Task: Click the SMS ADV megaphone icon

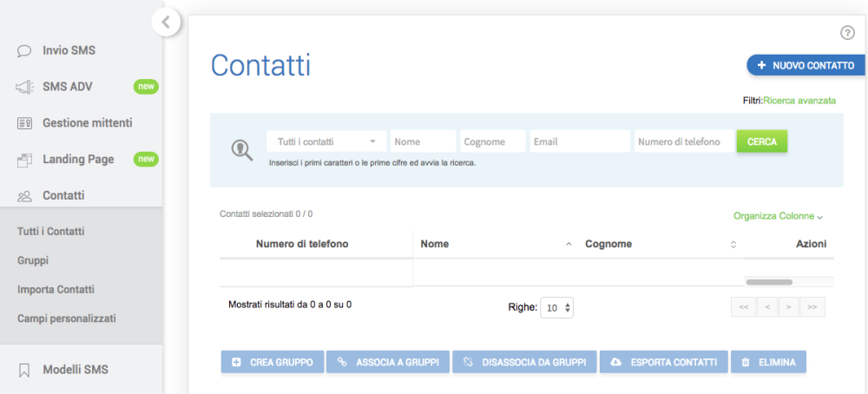Action: (24, 87)
